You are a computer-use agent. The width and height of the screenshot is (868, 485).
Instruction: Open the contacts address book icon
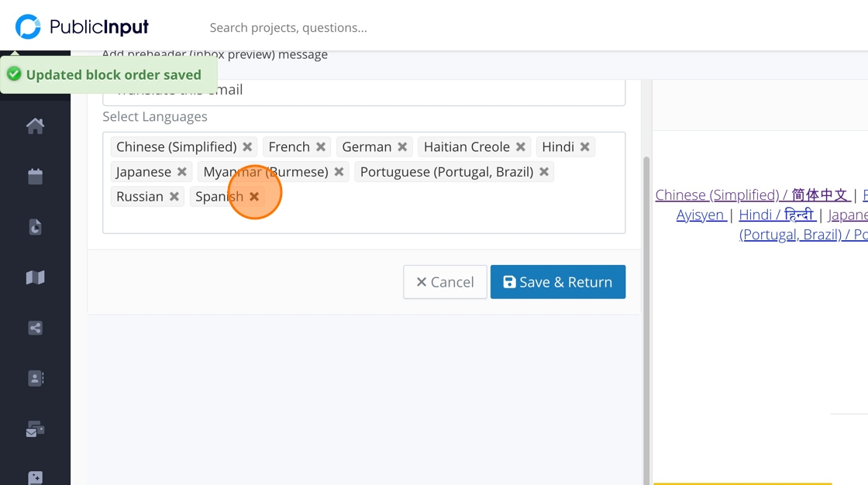pos(35,378)
